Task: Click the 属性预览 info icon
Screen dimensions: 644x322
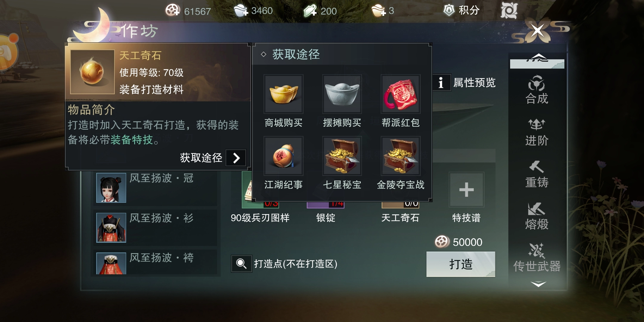Action: 441,83
